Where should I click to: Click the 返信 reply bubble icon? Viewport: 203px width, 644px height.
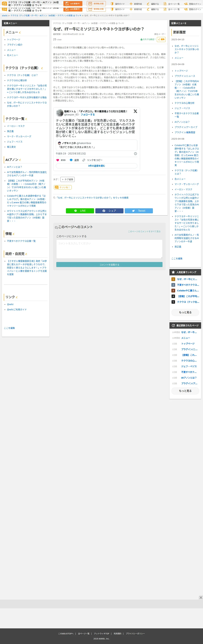tap(71, 160)
